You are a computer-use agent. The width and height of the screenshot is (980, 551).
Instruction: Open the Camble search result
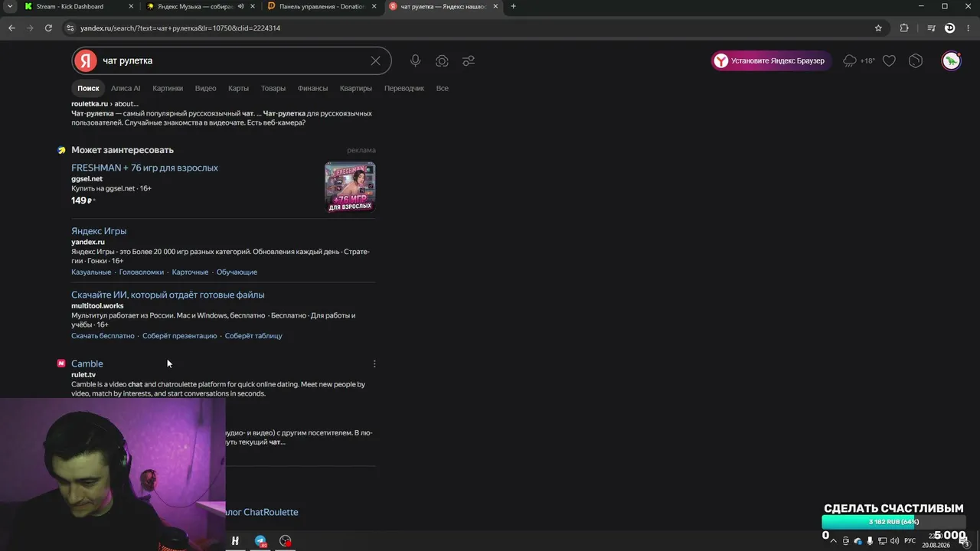(x=87, y=364)
